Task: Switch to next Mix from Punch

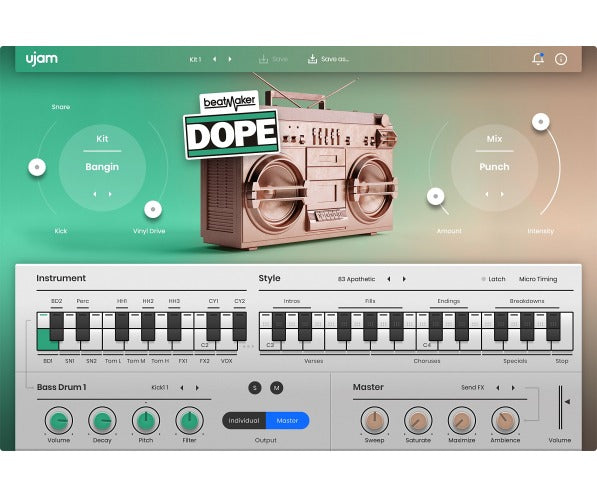Action: (502, 194)
